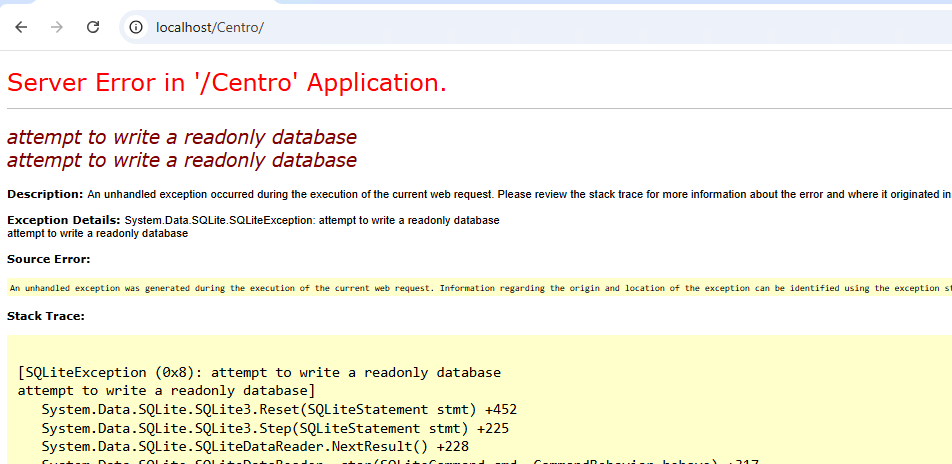Screen dimensions: 952x464
Task: Focus the address bar showing localhost/Centro/
Action: (x=400, y=27)
